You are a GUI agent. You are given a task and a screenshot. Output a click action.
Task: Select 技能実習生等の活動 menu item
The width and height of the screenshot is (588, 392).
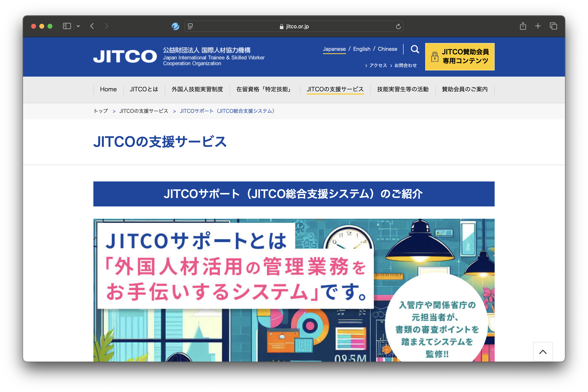(x=403, y=89)
